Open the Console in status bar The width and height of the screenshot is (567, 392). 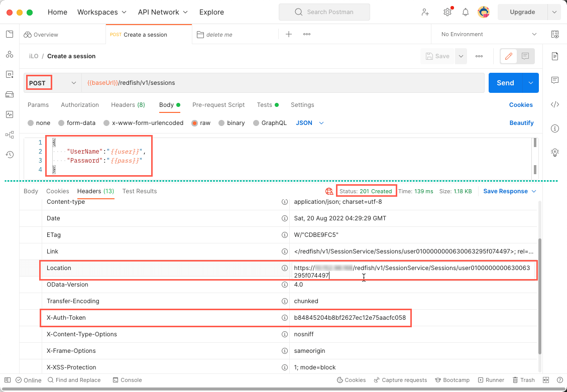point(127,380)
